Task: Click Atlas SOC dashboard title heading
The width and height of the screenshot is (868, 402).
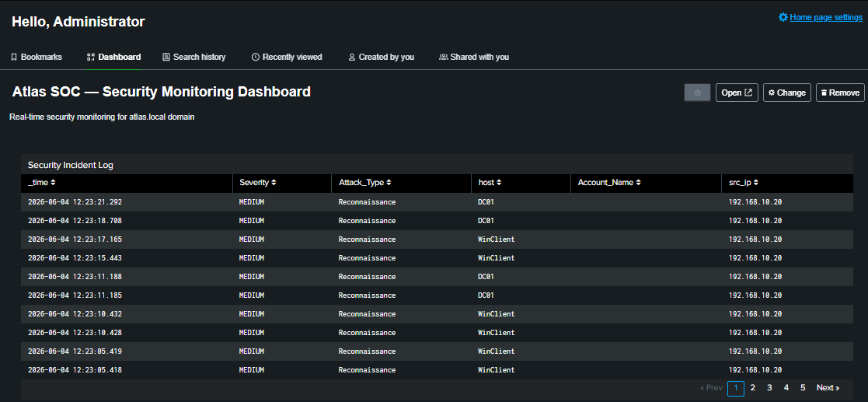Action: point(161,92)
